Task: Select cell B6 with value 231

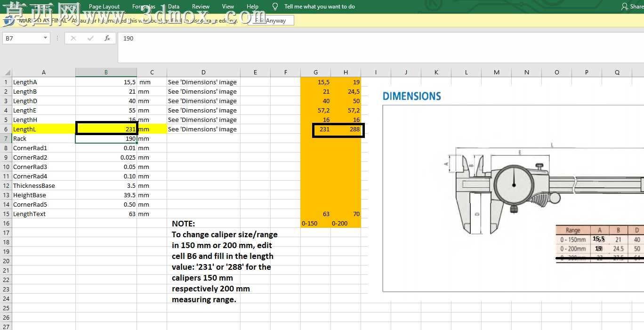Action: (x=106, y=129)
